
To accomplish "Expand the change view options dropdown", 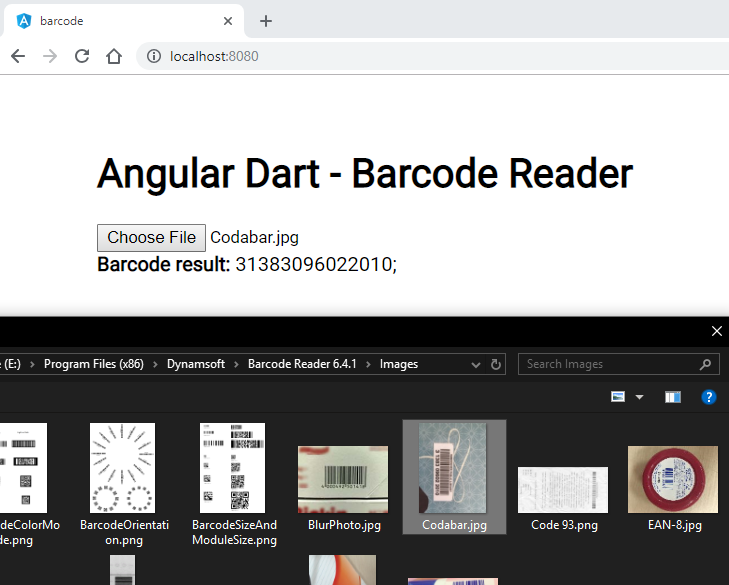I will point(639,397).
